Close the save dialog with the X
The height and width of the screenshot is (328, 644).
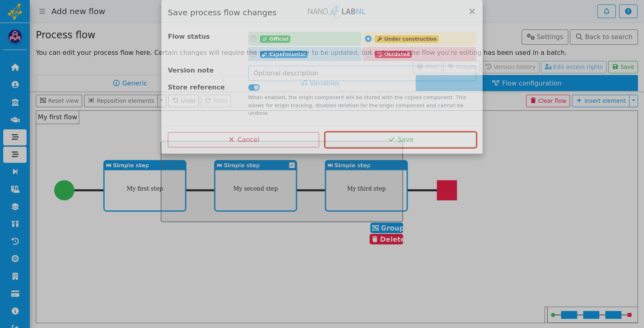472,12
